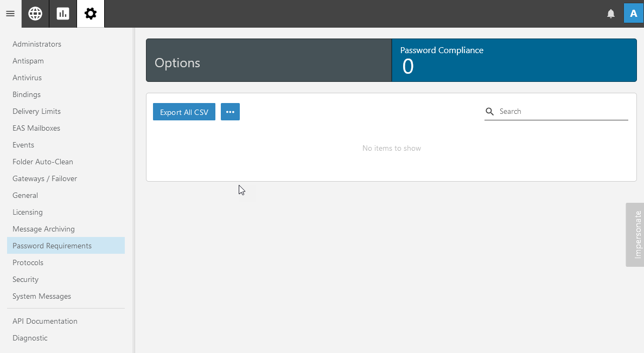This screenshot has height=353, width=644.
Task: Click the Export All CSV button
Action: (184, 112)
